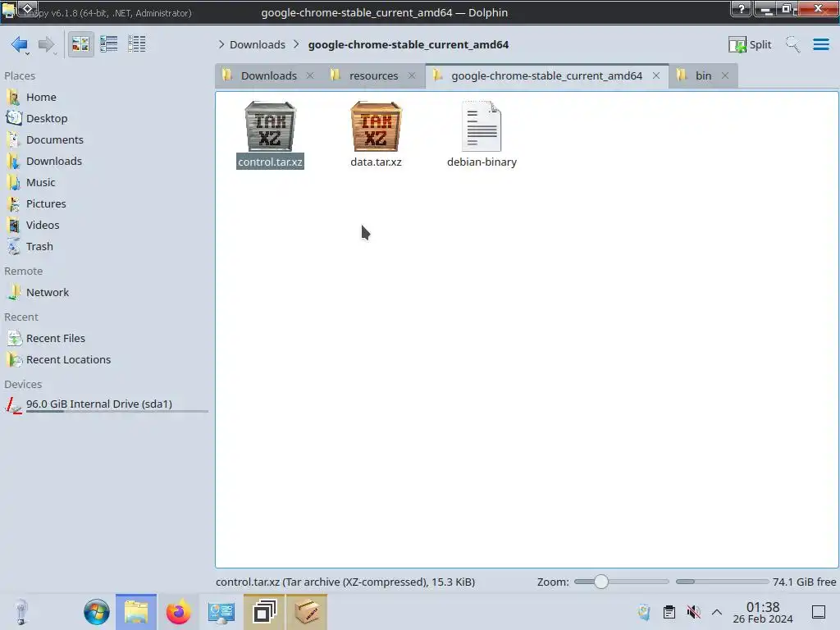This screenshot has height=630, width=840.
Task: Click the show desktop button in tray
Action: (x=819, y=612)
